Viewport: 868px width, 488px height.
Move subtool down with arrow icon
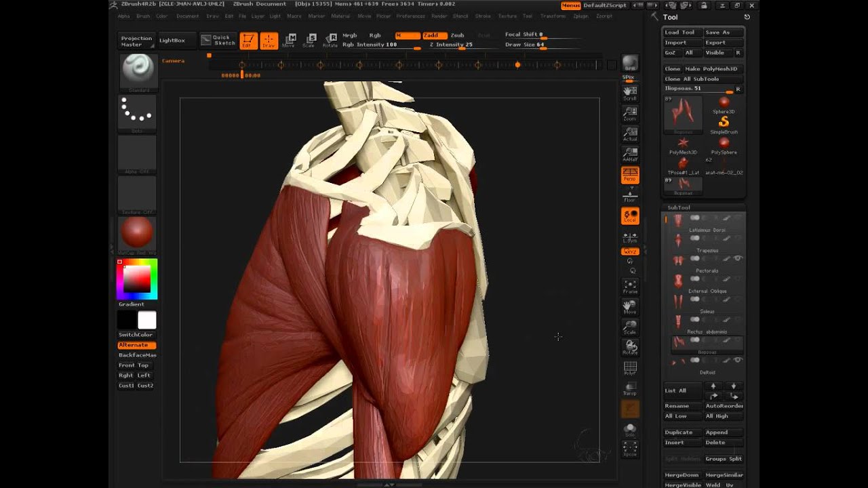pos(733,386)
